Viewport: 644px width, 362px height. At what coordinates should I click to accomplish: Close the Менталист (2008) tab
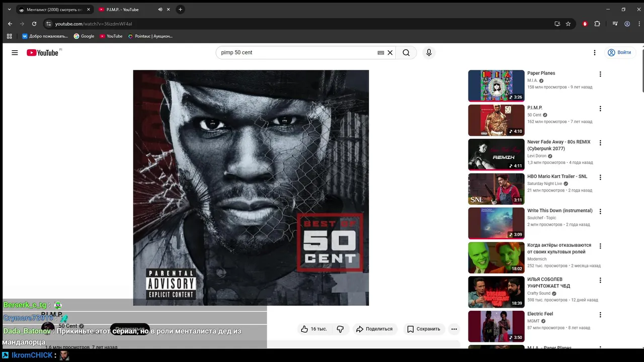pyautogui.click(x=89, y=10)
